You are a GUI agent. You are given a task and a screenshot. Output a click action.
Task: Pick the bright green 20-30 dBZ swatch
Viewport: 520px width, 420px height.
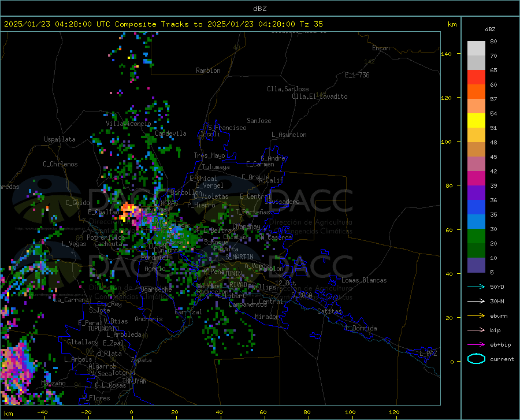click(476, 236)
